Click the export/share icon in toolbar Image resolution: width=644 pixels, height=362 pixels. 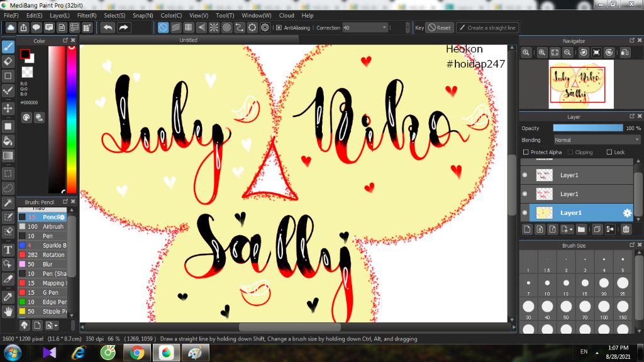coord(23,28)
